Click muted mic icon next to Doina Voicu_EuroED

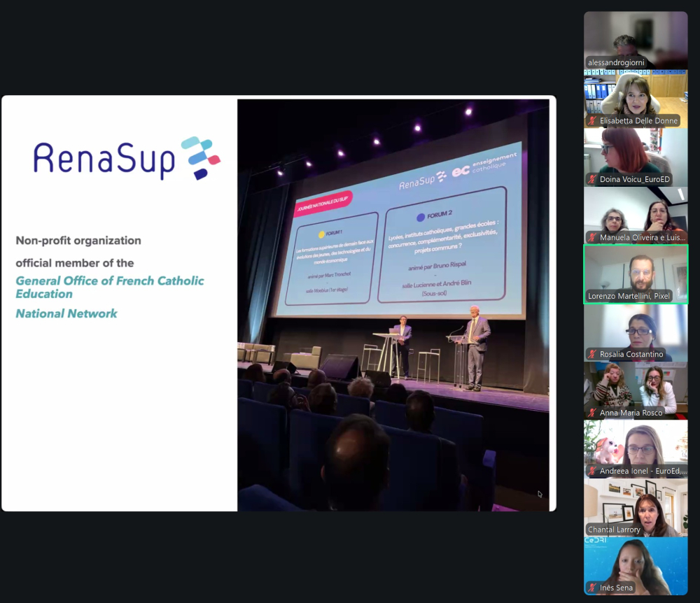[x=592, y=180]
